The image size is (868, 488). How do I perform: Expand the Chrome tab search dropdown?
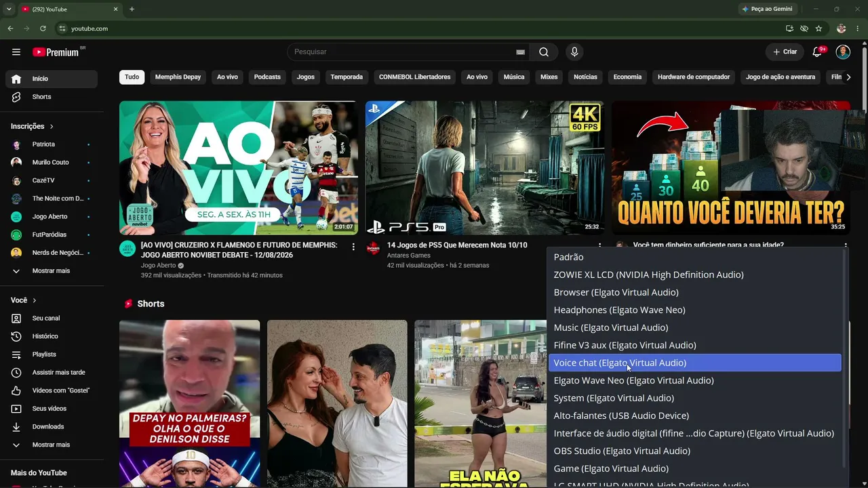[9, 9]
